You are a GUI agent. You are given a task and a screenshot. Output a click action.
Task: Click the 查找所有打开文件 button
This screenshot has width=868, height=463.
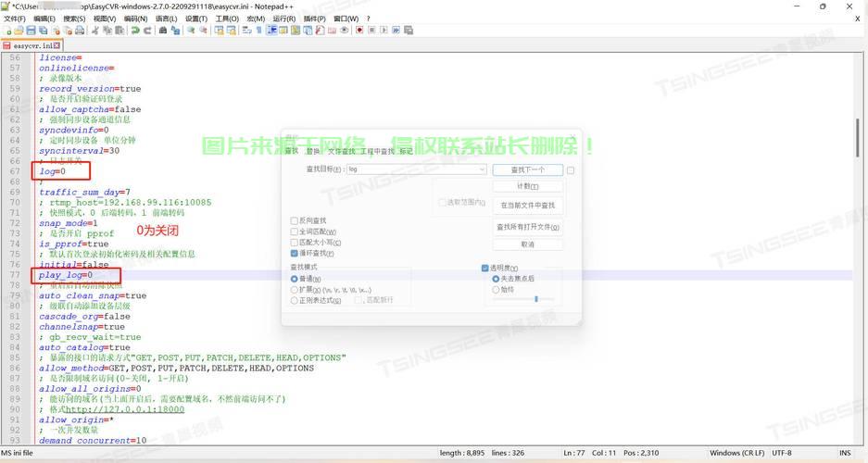click(527, 227)
